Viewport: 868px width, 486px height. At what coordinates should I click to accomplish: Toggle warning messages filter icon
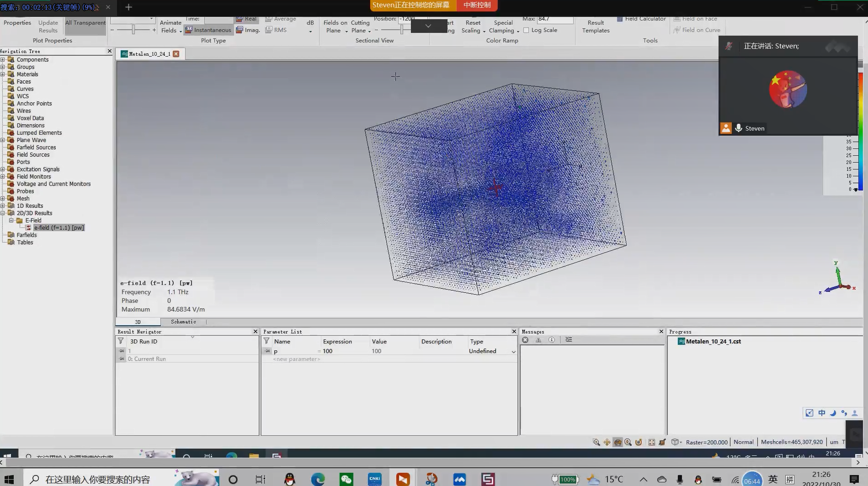538,340
